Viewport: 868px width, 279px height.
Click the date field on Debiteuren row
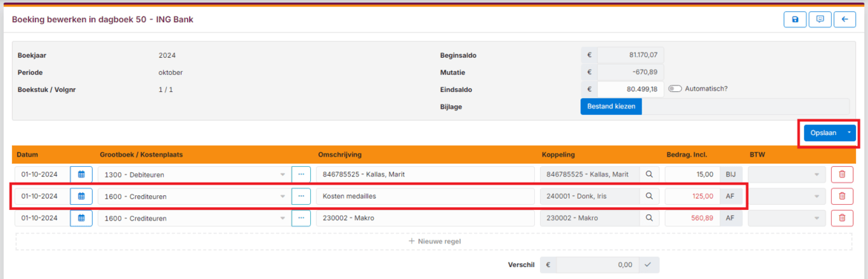[42, 174]
